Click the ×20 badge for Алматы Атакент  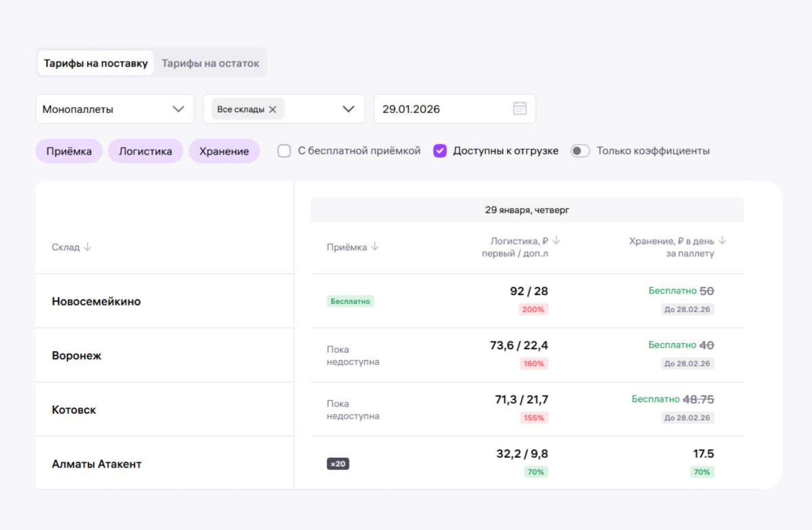tap(338, 464)
